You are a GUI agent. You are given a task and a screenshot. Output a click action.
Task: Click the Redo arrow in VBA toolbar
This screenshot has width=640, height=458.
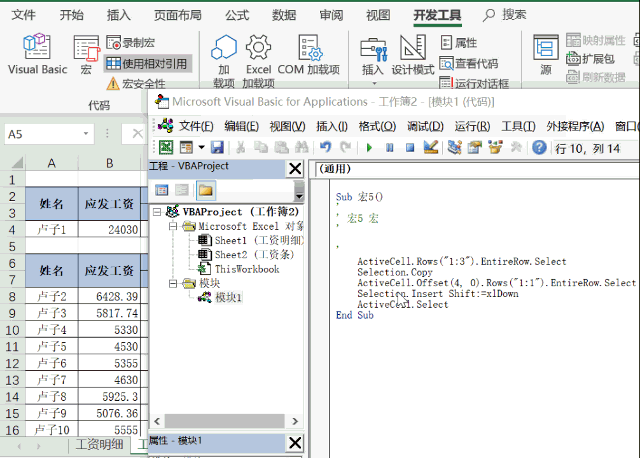(345, 147)
